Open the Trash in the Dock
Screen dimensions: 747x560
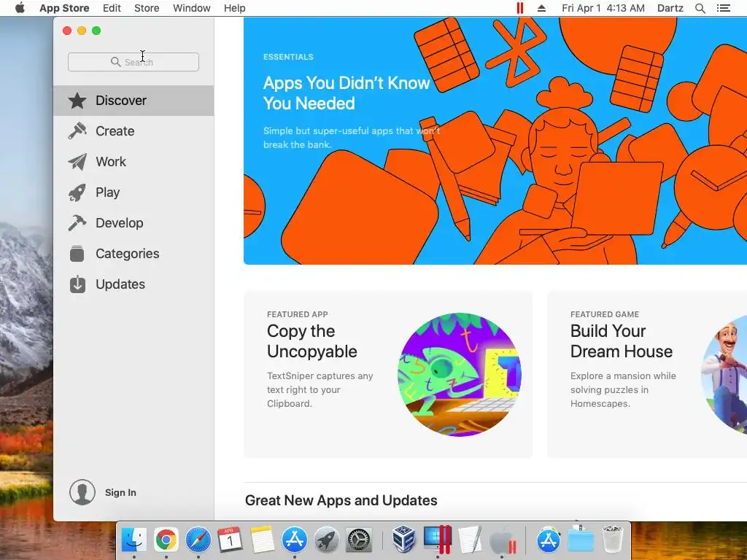(613, 540)
